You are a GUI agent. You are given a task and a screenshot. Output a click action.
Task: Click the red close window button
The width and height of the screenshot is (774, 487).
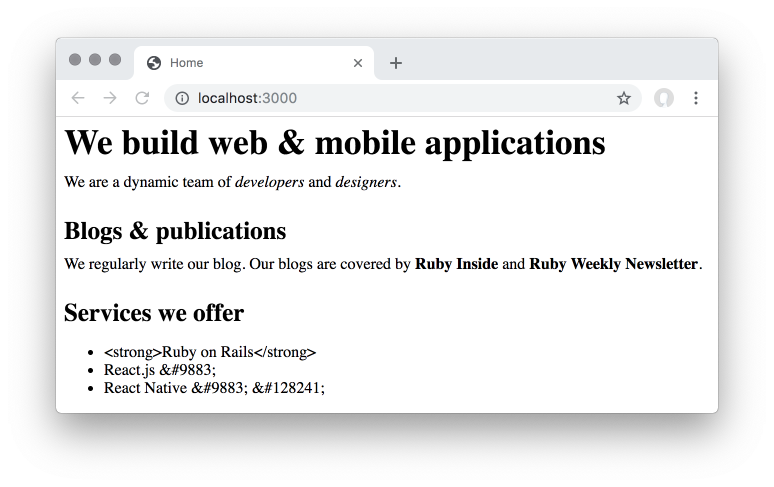(75, 60)
